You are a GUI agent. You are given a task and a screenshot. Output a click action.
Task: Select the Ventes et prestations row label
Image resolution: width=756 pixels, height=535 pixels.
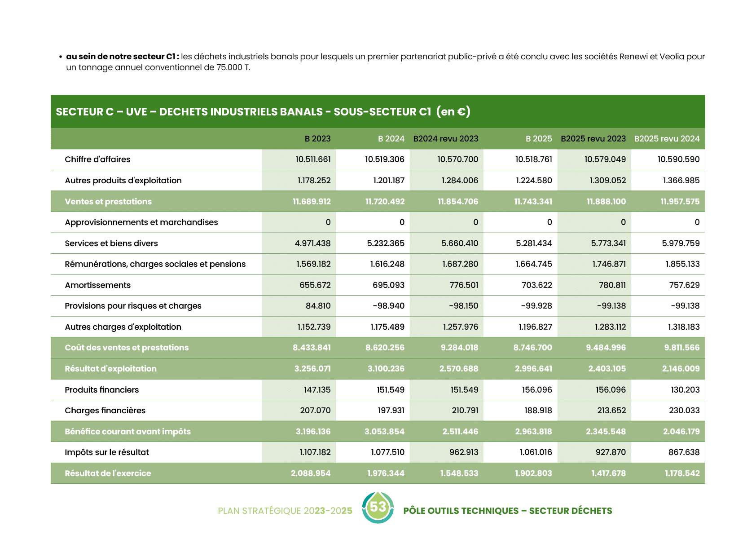[108, 202]
